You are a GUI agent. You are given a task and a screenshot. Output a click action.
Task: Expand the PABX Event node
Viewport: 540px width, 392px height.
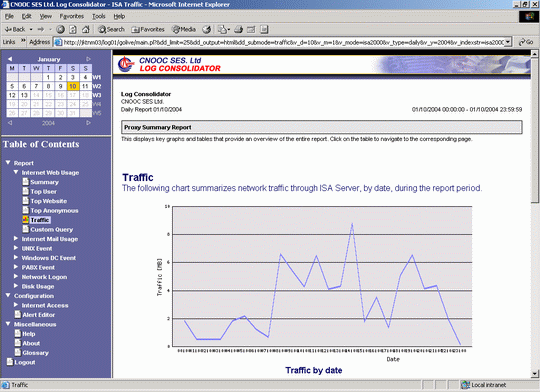(x=16, y=267)
